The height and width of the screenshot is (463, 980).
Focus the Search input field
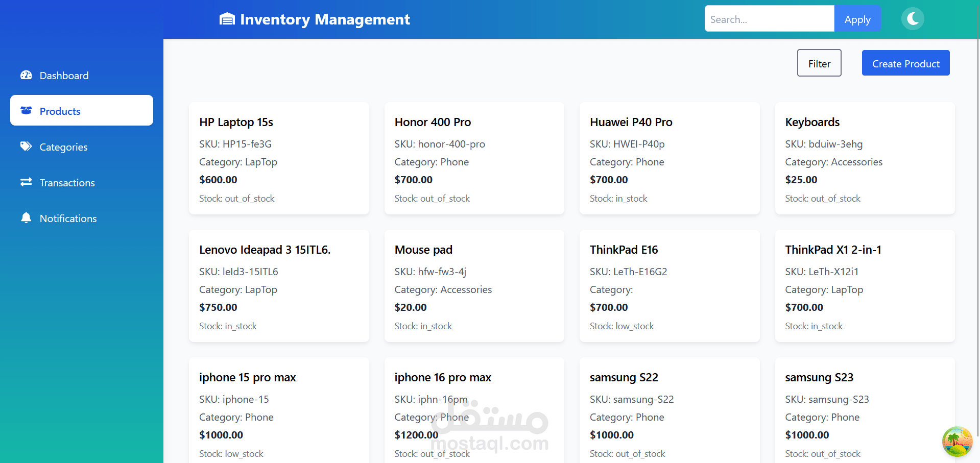pyautogui.click(x=770, y=19)
